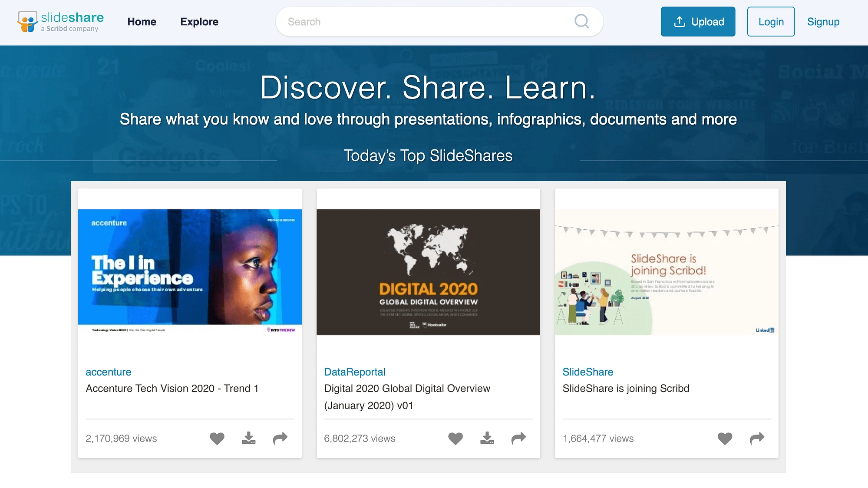Open the SlideShare joining Scribd thumbnail

(x=667, y=272)
